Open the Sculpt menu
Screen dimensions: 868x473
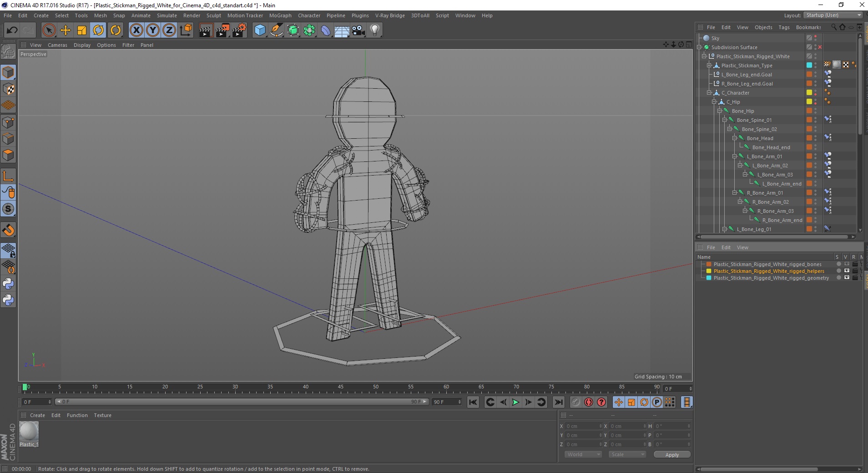(213, 15)
